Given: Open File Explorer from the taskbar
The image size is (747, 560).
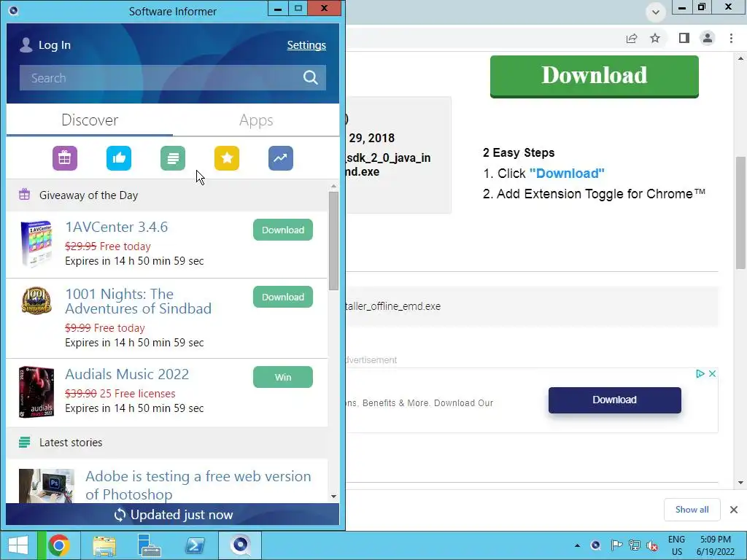Looking at the screenshot, I should click(104, 545).
